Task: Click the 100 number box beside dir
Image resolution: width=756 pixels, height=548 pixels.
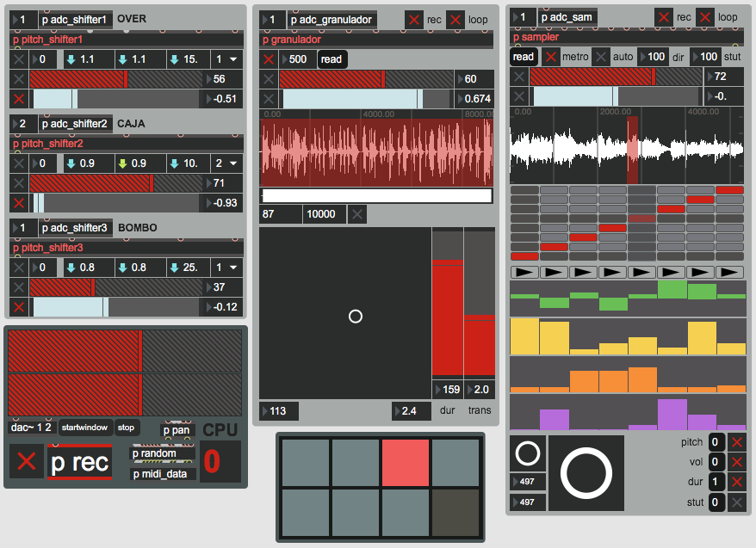Action: 654,57
